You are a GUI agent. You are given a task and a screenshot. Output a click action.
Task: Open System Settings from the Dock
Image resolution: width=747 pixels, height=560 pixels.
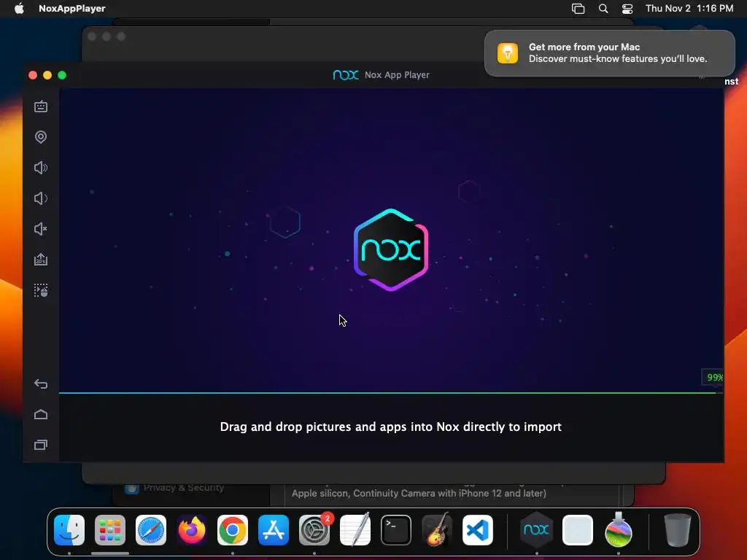(x=314, y=530)
